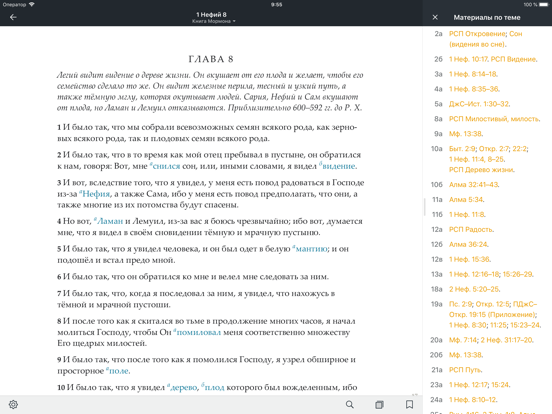The image size is (552, 414).
Task: Open the мантию footnote in verse 5
Action: 310,249
